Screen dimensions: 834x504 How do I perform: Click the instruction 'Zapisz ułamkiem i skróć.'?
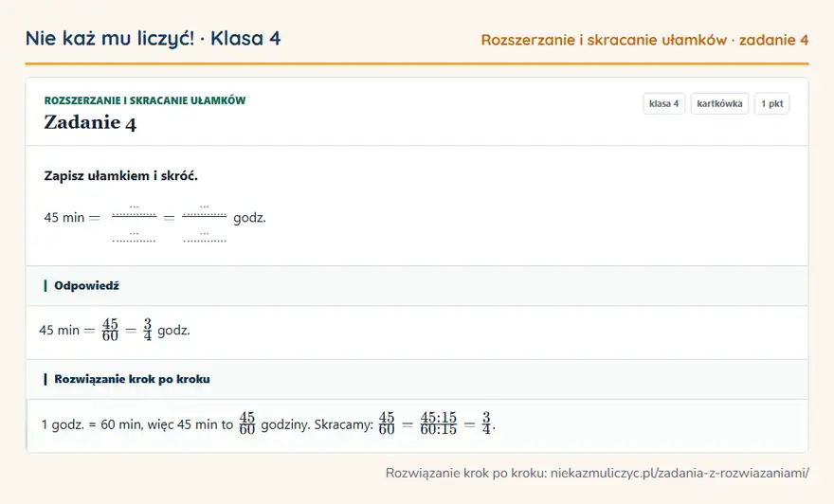(x=120, y=176)
